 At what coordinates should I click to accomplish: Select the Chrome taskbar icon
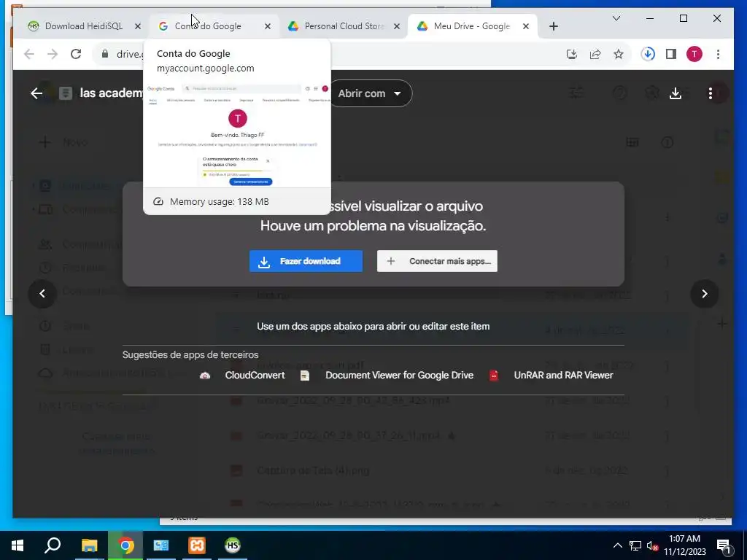[x=125, y=545]
